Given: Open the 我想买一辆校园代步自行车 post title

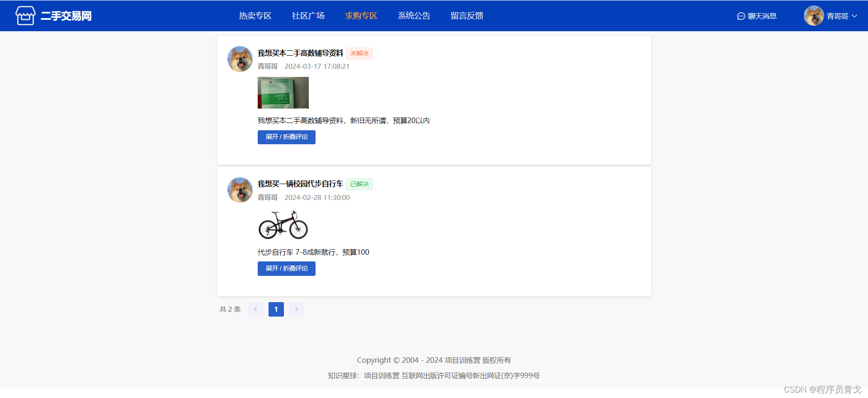Looking at the screenshot, I should [x=300, y=184].
